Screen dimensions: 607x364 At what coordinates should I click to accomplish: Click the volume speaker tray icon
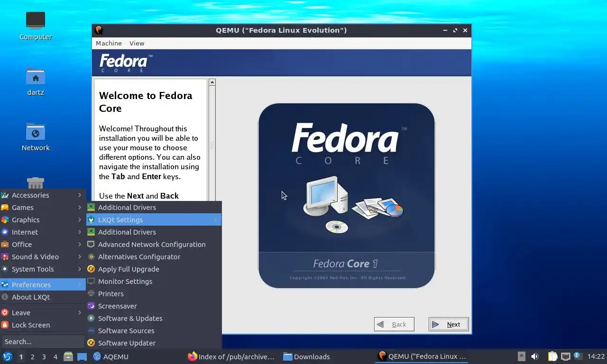pos(535,356)
